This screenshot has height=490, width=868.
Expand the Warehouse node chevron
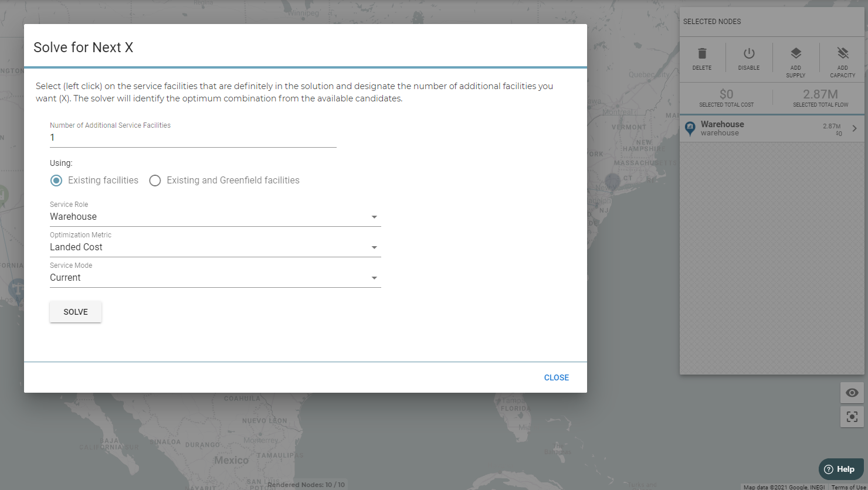(x=855, y=128)
